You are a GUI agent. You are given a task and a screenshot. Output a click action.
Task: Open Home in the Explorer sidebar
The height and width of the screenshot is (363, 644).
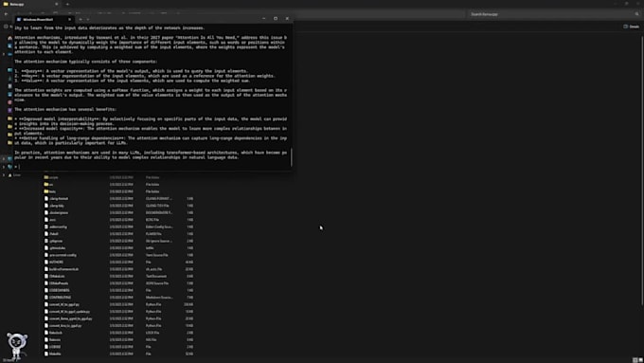tap(9, 38)
